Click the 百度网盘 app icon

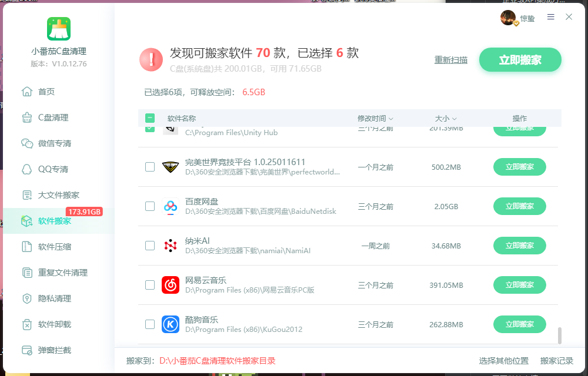[171, 206]
